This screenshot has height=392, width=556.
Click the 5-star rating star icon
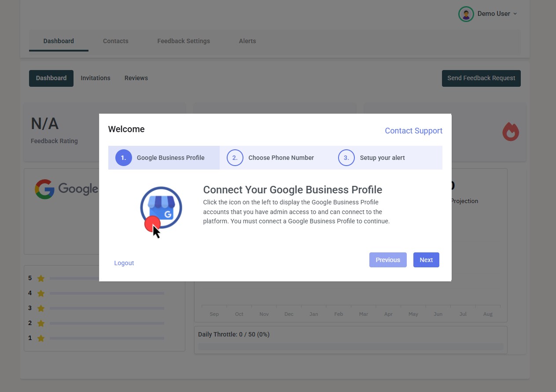click(x=41, y=278)
